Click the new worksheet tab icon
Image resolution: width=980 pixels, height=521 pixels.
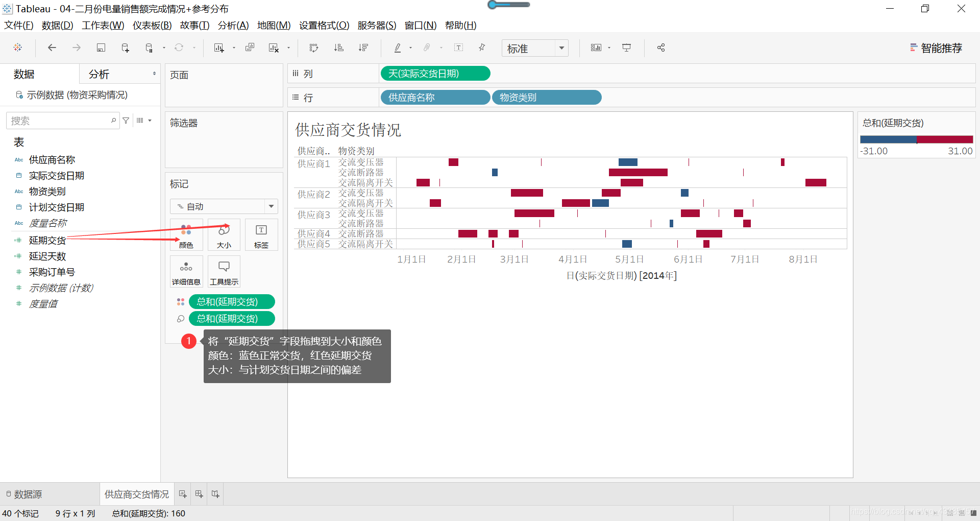(183, 494)
